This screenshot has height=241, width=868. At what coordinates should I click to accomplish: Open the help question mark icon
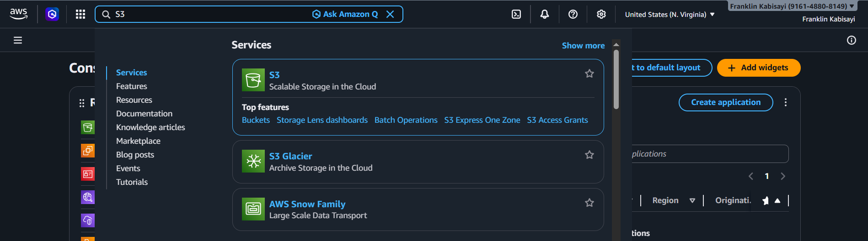573,14
